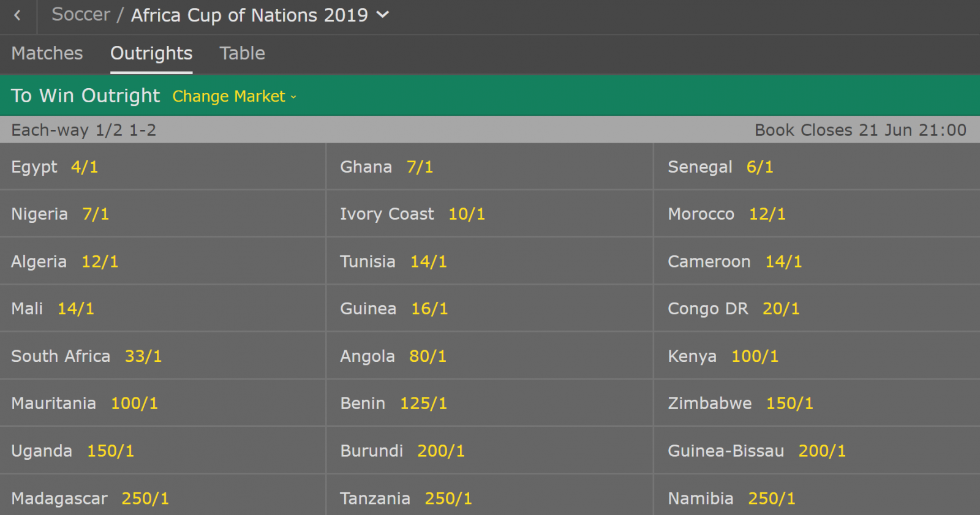This screenshot has width=980, height=515.
Task: Choose Benin at 125/1 odds
Action: pos(423,404)
